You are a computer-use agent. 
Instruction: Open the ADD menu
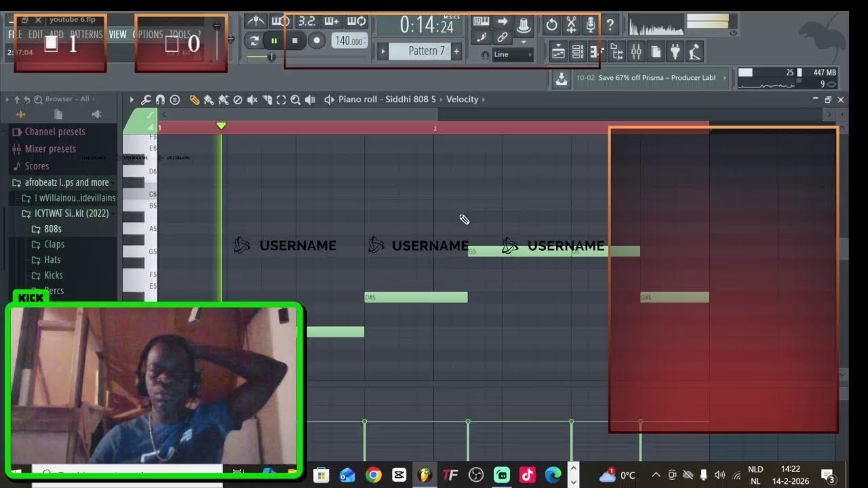[56, 35]
